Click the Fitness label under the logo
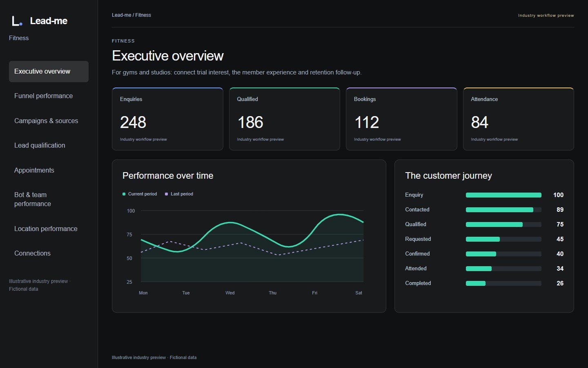 tap(19, 38)
